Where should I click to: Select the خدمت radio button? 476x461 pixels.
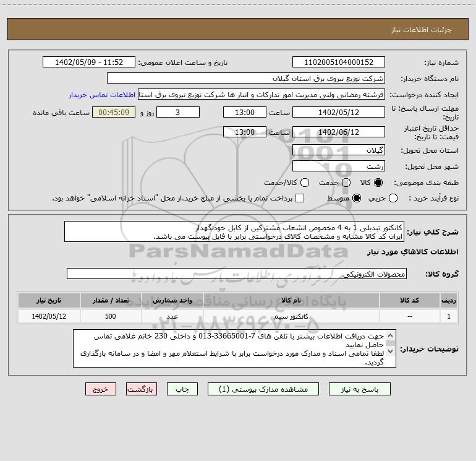click(346, 183)
